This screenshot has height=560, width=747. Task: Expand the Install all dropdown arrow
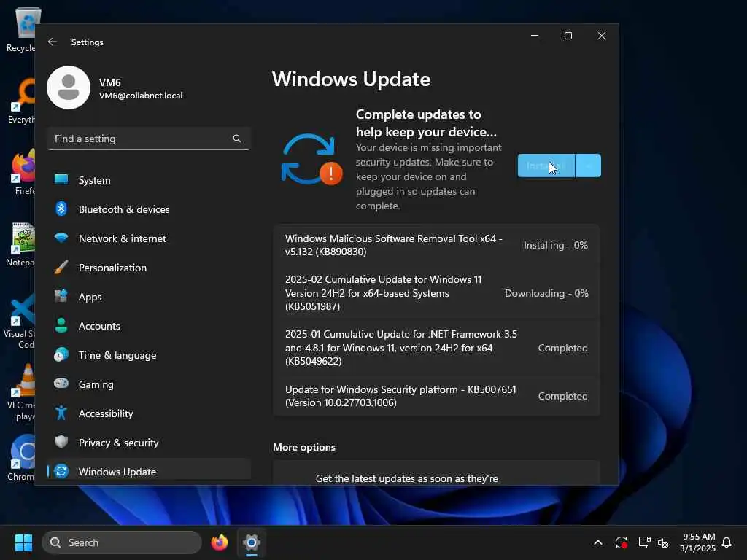(x=589, y=166)
